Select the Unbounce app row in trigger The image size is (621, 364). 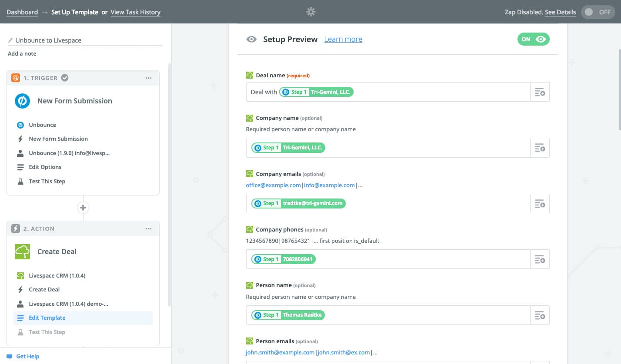click(83, 125)
